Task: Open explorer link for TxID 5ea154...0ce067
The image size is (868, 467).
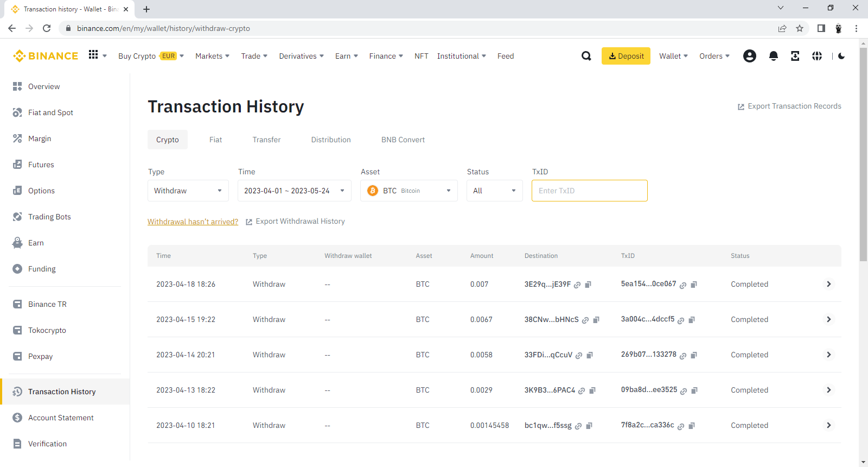Action: 683,285
